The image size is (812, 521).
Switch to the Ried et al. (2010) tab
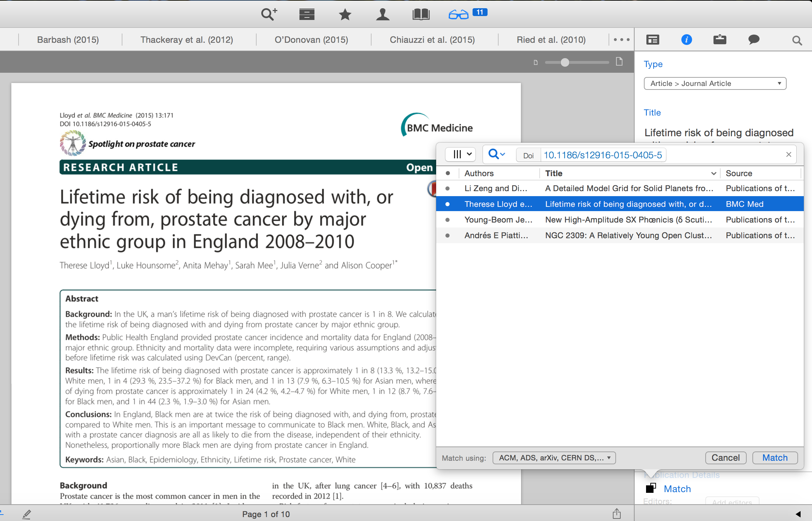coord(551,40)
